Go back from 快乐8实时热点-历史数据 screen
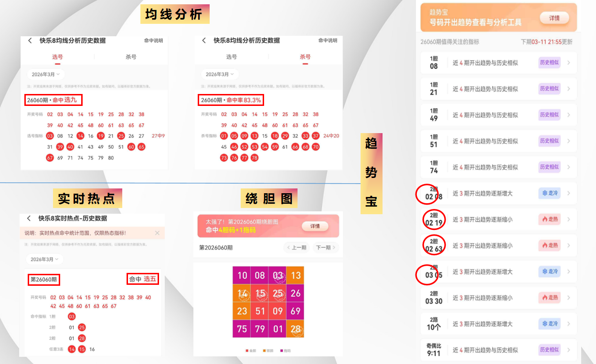The image size is (596, 364). coord(29,218)
